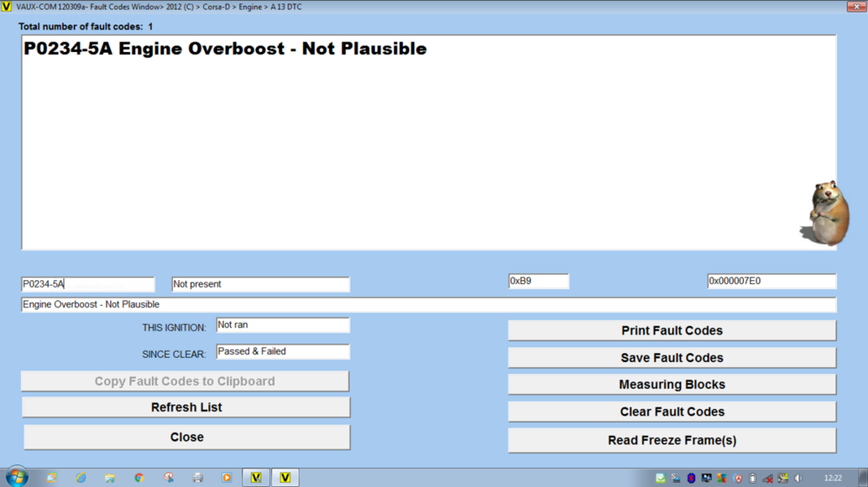
Task: Click the Bluetooth tray icon
Action: (692, 477)
